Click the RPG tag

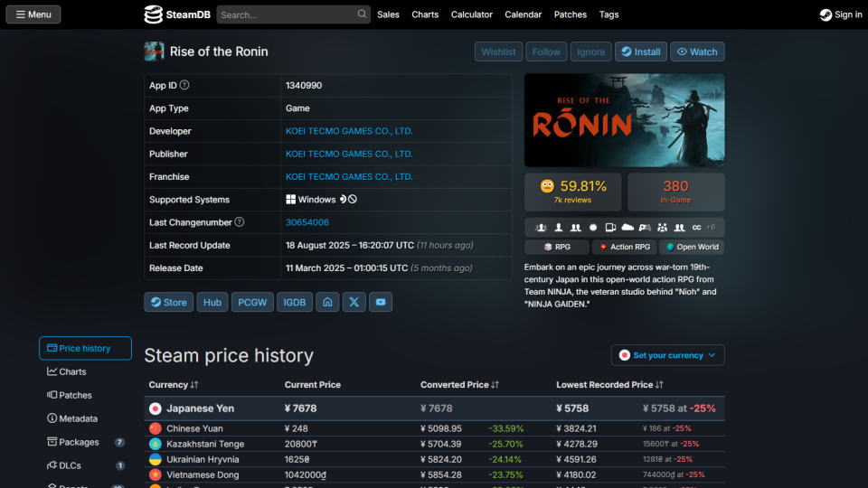(x=557, y=247)
